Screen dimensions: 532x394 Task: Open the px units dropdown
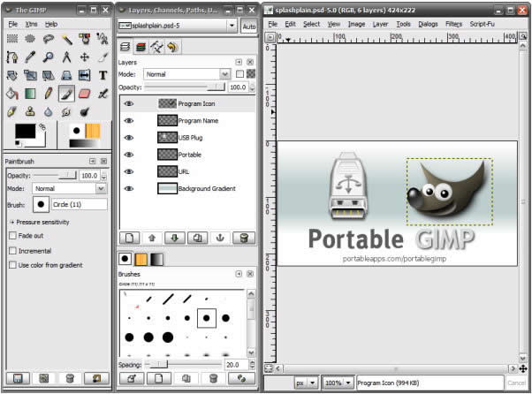pyautogui.click(x=307, y=383)
